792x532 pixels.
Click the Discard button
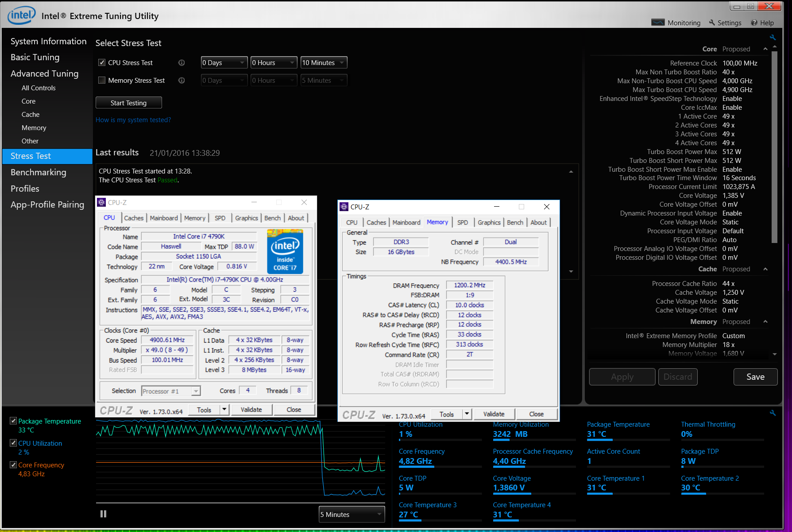pos(678,377)
